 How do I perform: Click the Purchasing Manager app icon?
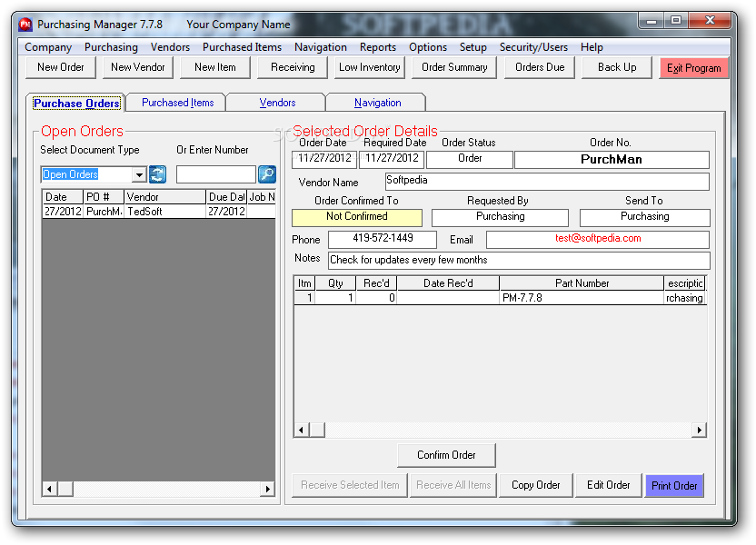click(x=25, y=25)
